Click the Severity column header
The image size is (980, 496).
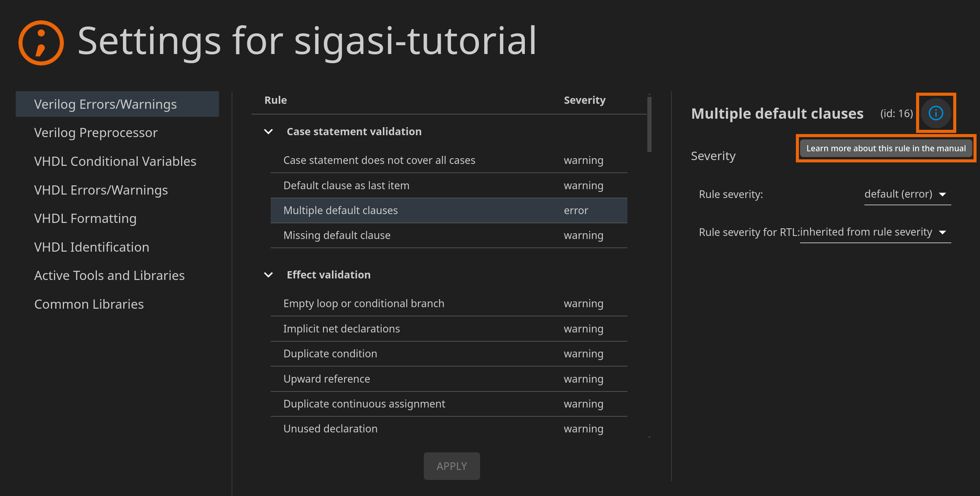click(x=585, y=100)
